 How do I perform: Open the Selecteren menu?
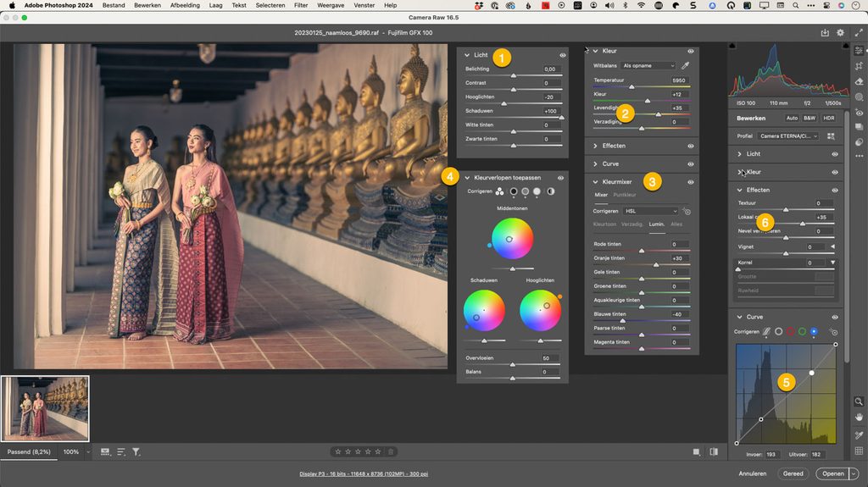[270, 5]
